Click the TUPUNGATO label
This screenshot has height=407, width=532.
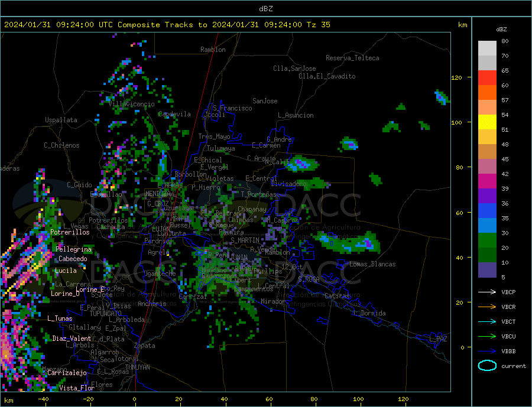pos(106,314)
